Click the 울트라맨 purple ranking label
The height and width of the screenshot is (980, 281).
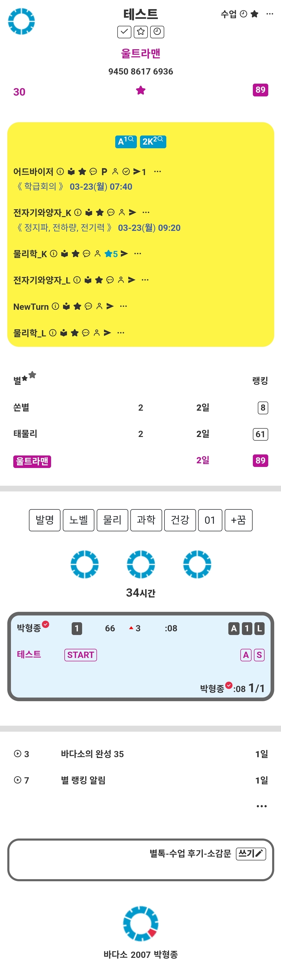coord(32,461)
